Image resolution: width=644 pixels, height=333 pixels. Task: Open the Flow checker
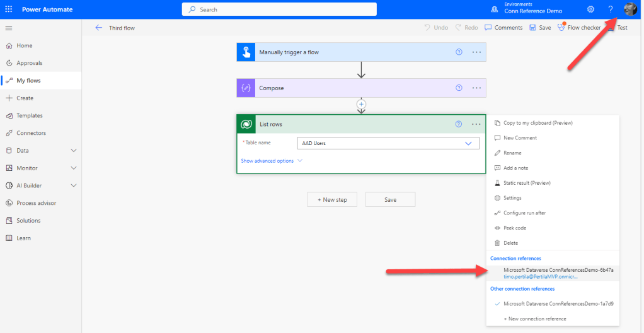point(579,28)
